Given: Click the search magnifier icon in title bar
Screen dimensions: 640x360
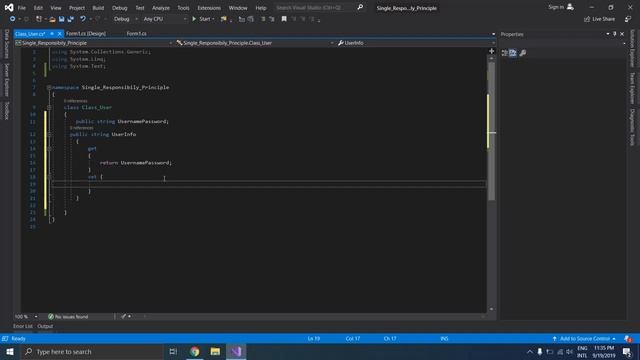Looking at the screenshot, I should (360, 7).
